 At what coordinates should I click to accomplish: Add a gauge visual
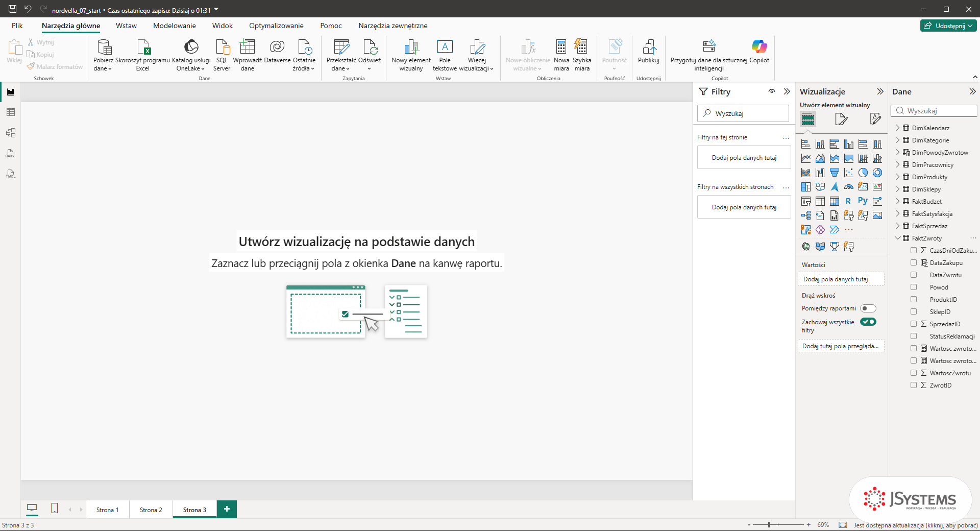pyautogui.click(x=849, y=187)
